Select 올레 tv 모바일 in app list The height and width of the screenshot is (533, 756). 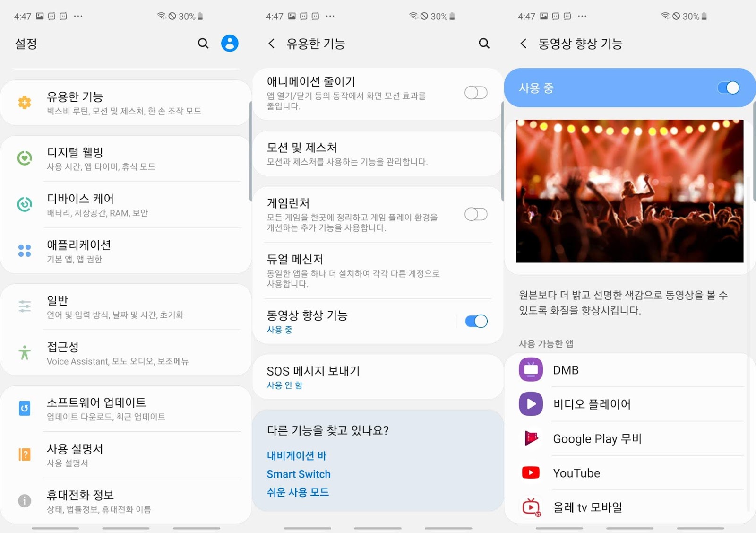(629, 507)
